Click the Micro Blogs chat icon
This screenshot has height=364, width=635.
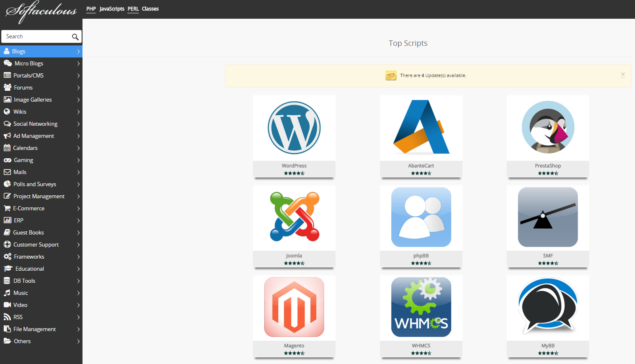point(7,63)
